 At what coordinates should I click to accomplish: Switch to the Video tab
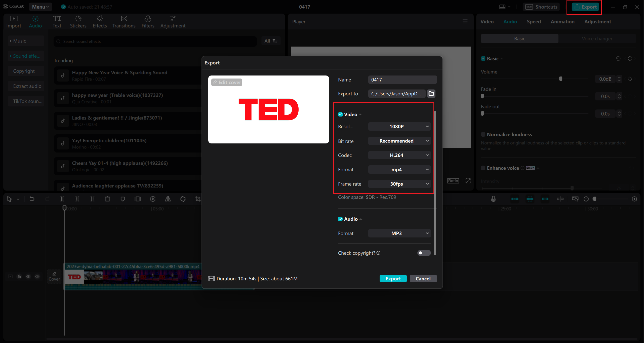pyautogui.click(x=487, y=21)
